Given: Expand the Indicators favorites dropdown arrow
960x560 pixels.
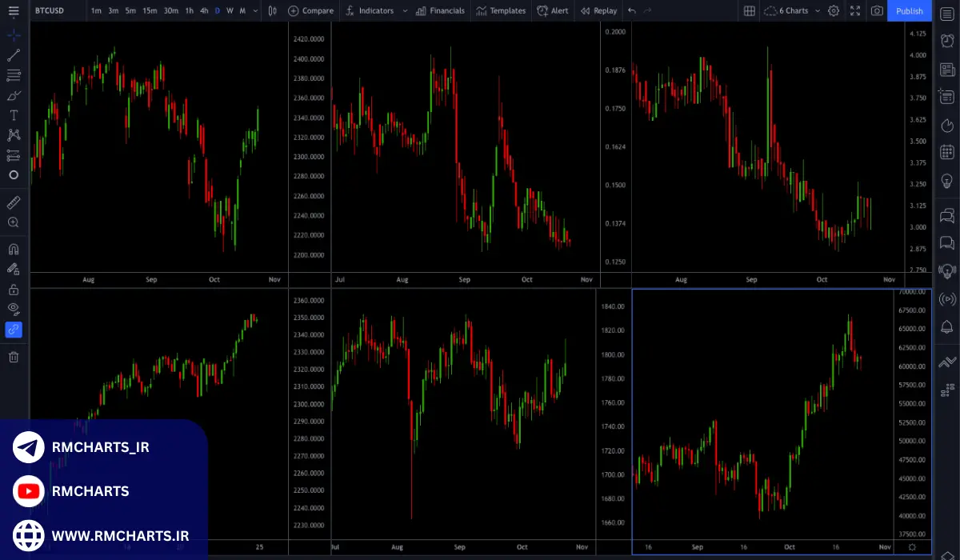Looking at the screenshot, I should pyautogui.click(x=405, y=10).
